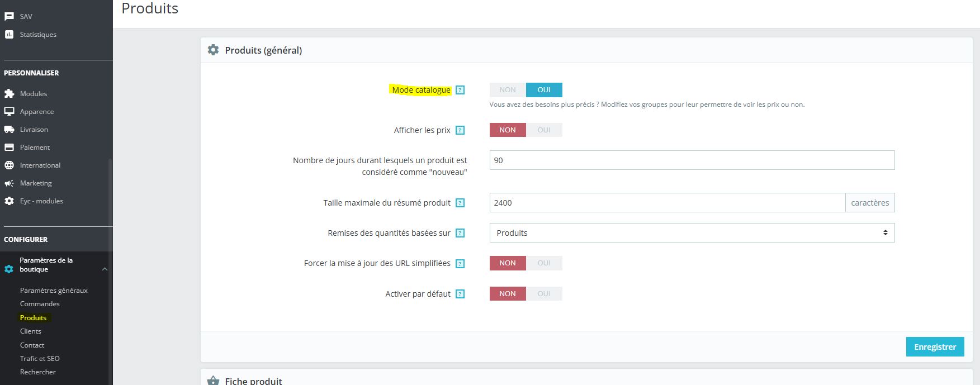Go to Trafic et SEO
The image size is (980, 385).
click(39, 358)
